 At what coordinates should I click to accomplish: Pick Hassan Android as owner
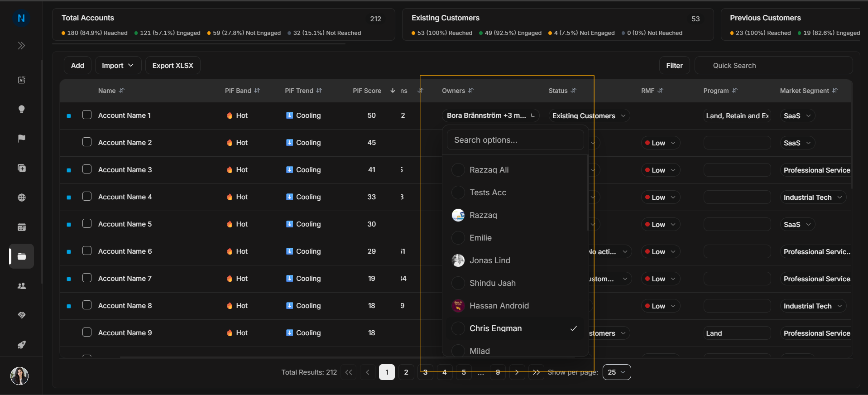point(515,306)
